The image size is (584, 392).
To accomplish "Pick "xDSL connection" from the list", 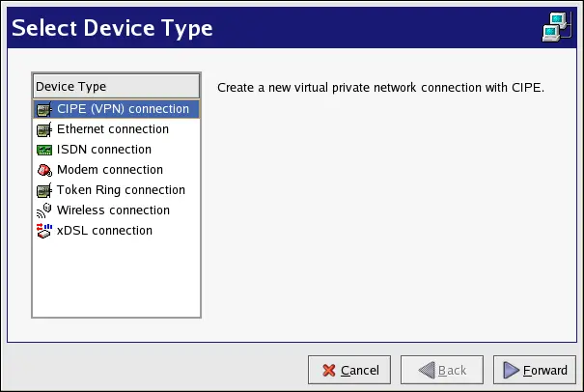I will pos(104,231).
